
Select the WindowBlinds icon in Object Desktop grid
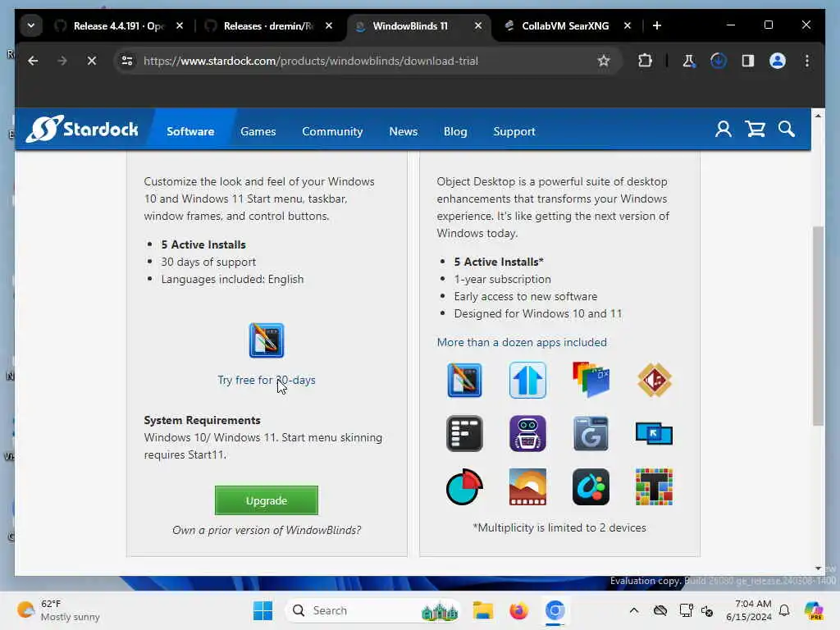tap(464, 381)
